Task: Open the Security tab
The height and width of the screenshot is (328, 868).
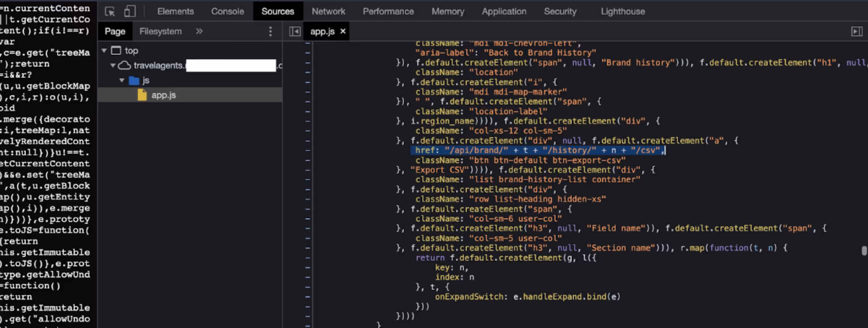Action: click(x=560, y=12)
